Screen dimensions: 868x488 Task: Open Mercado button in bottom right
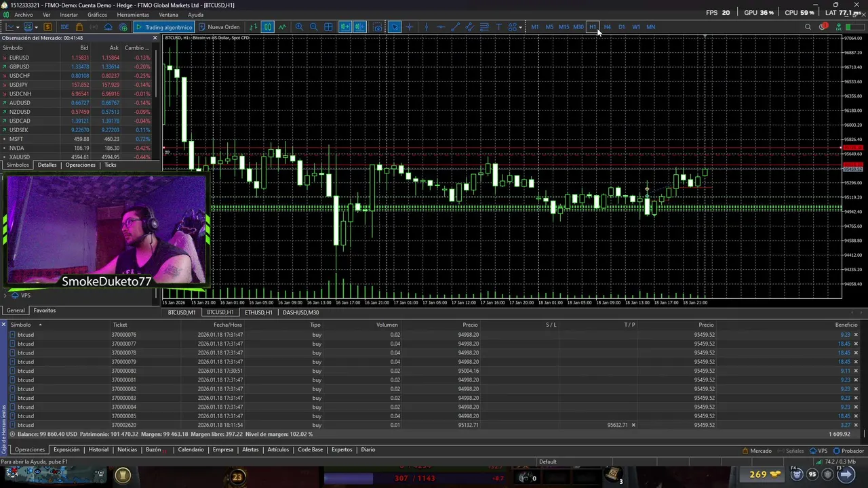756,451
